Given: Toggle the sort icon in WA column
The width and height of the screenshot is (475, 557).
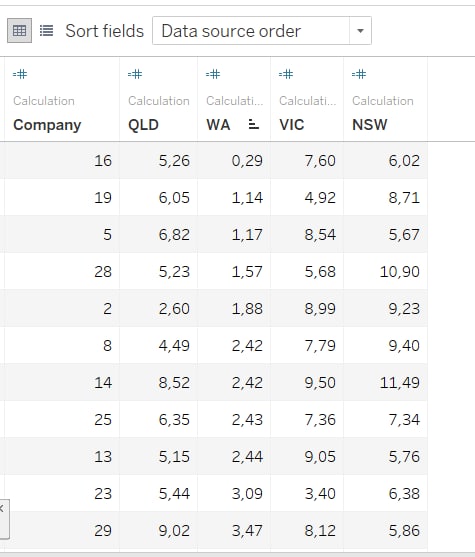Looking at the screenshot, I should (253, 125).
